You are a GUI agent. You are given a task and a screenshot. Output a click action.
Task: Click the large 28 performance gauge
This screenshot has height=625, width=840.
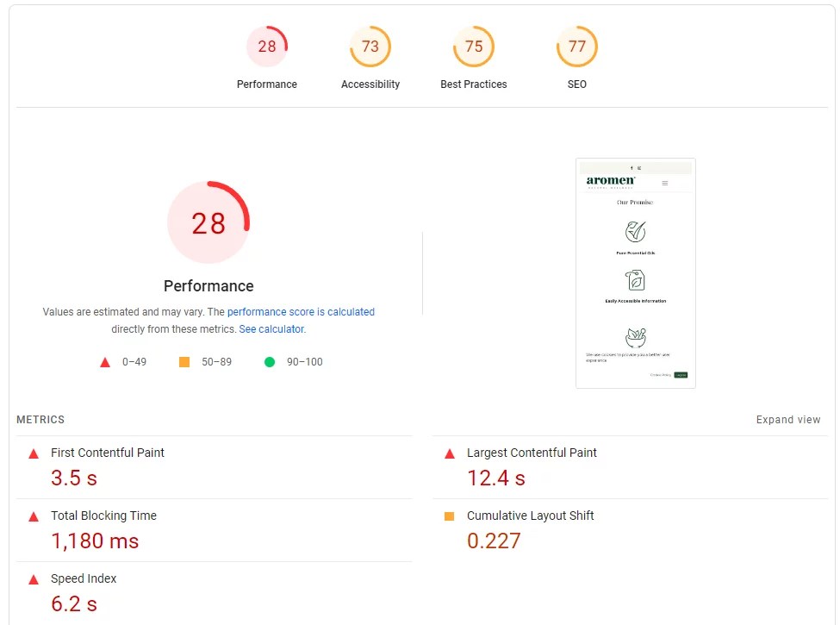click(x=208, y=223)
